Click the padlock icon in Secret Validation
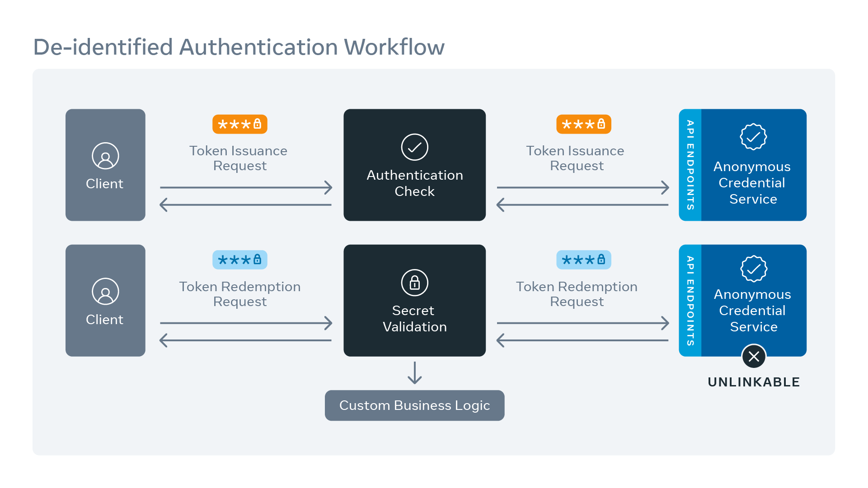868x488 pixels. pyautogui.click(x=414, y=282)
